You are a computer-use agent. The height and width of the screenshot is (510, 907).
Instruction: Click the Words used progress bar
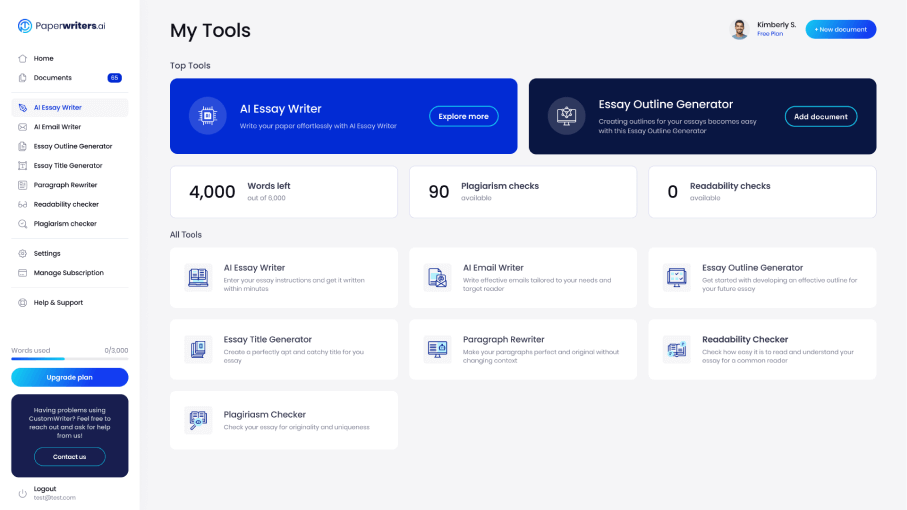coord(69,359)
